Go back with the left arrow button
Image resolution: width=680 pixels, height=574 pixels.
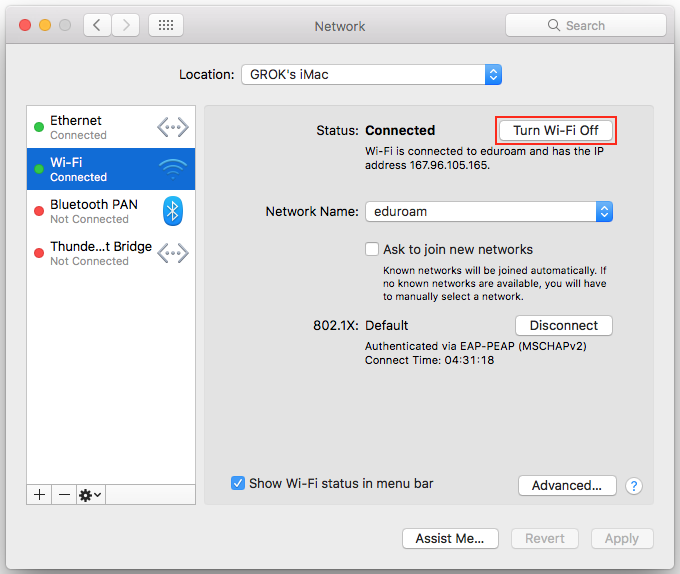(x=97, y=26)
